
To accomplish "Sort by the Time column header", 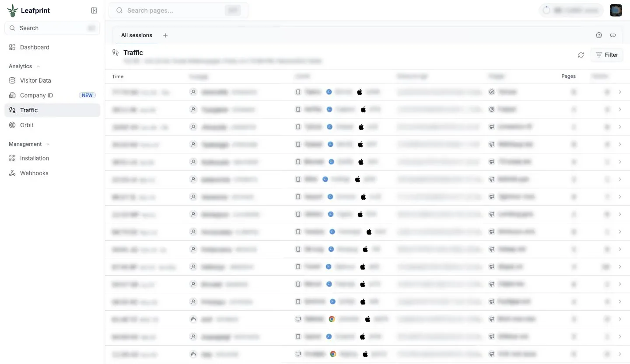I will point(118,76).
